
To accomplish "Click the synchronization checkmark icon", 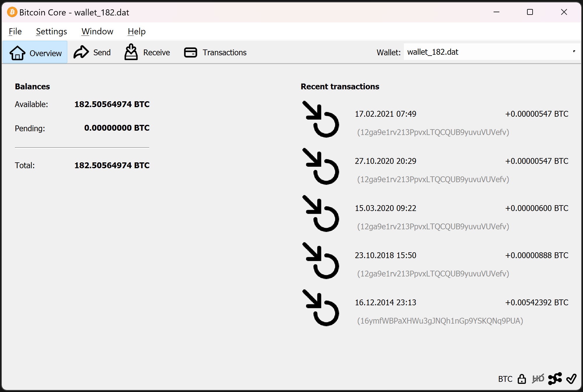I will (571, 379).
